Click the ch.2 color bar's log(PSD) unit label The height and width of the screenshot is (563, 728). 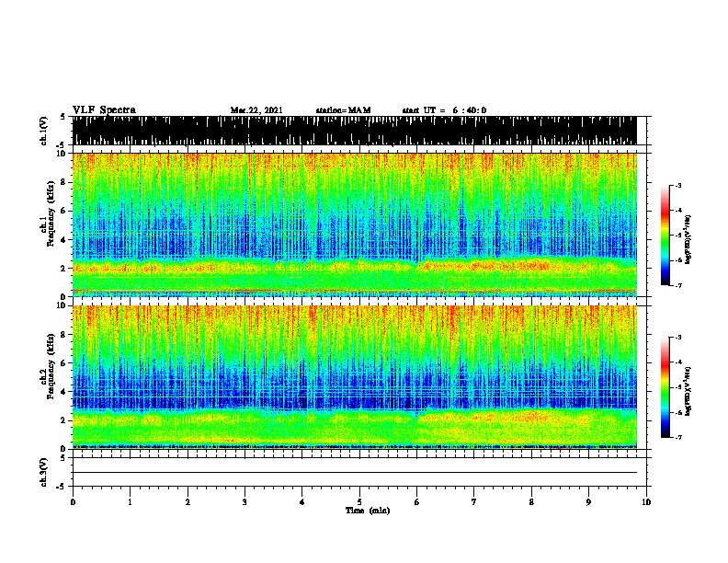click(x=688, y=391)
